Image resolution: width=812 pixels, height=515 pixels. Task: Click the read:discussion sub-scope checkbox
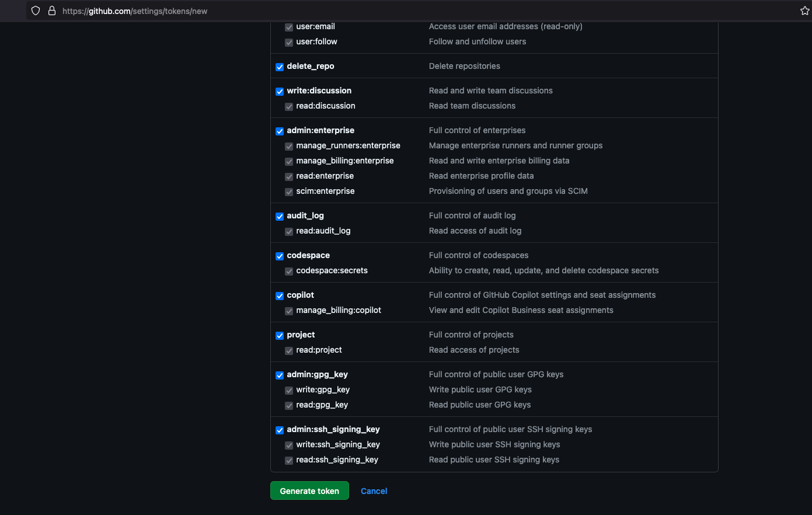click(289, 107)
